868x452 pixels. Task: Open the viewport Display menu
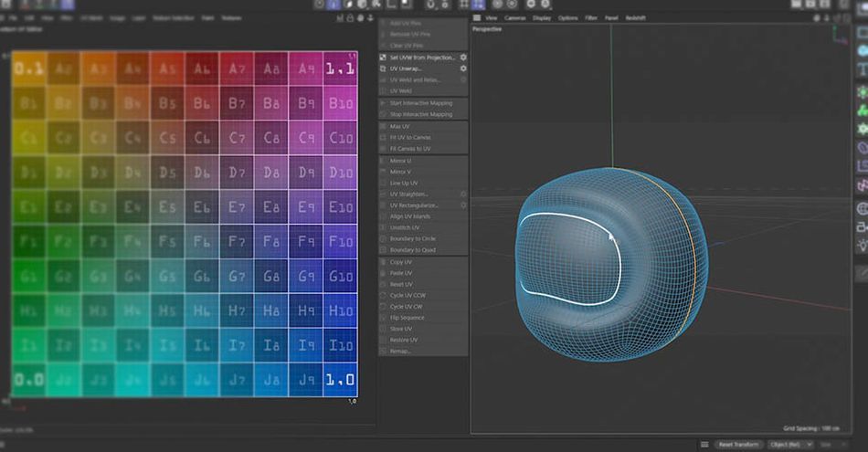click(x=542, y=17)
